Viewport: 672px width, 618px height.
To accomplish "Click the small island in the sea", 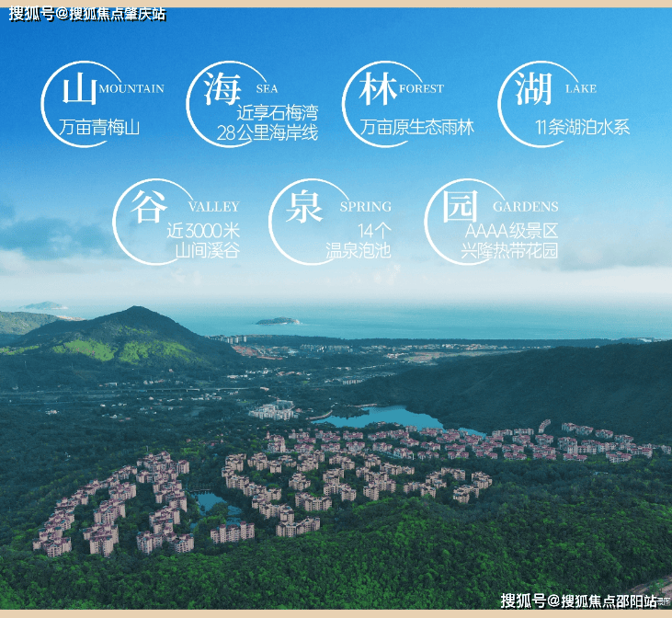I will click(x=278, y=321).
